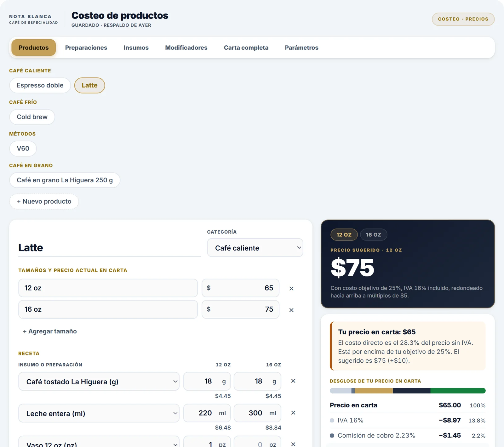
Task: Edit milk amount 300 ml field
Action: (257, 413)
